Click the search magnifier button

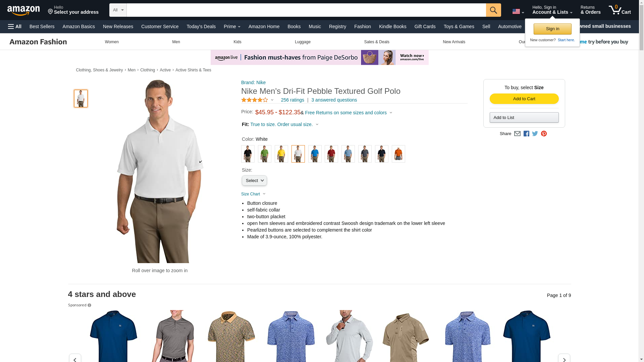tap(493, 10)
